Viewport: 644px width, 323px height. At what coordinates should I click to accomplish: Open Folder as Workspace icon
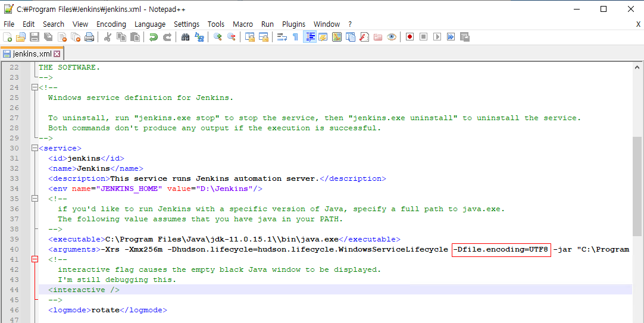tap(378, 37)
